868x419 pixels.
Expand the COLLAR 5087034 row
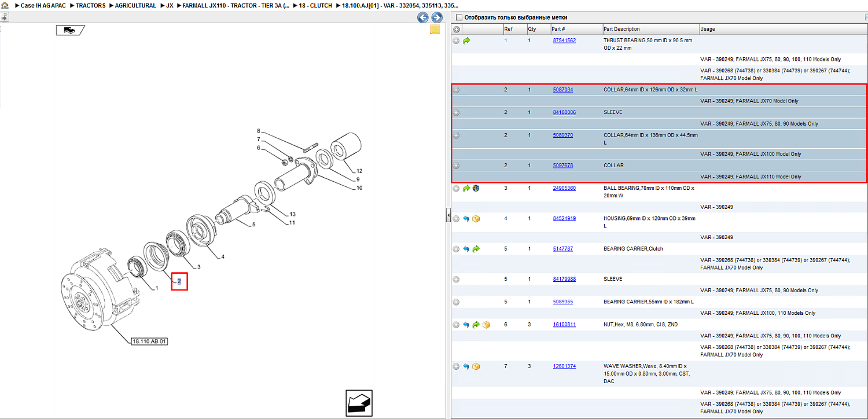click(x=457, y=90)
